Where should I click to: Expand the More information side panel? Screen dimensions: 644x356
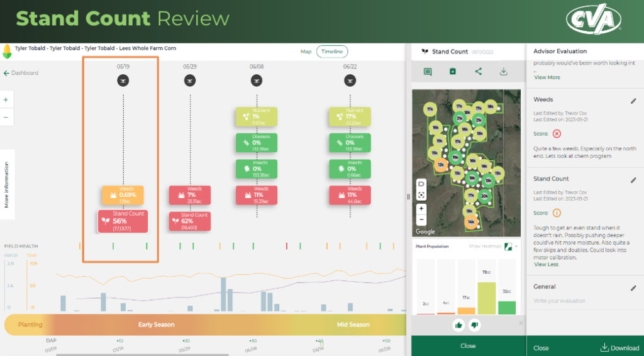click(x=7, y=184)
